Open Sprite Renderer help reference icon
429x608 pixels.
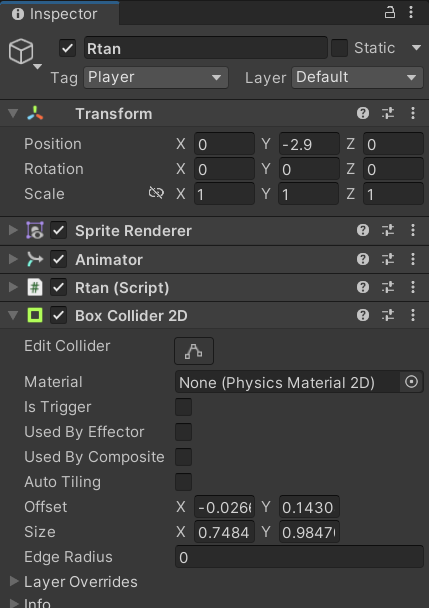(363, 230)
